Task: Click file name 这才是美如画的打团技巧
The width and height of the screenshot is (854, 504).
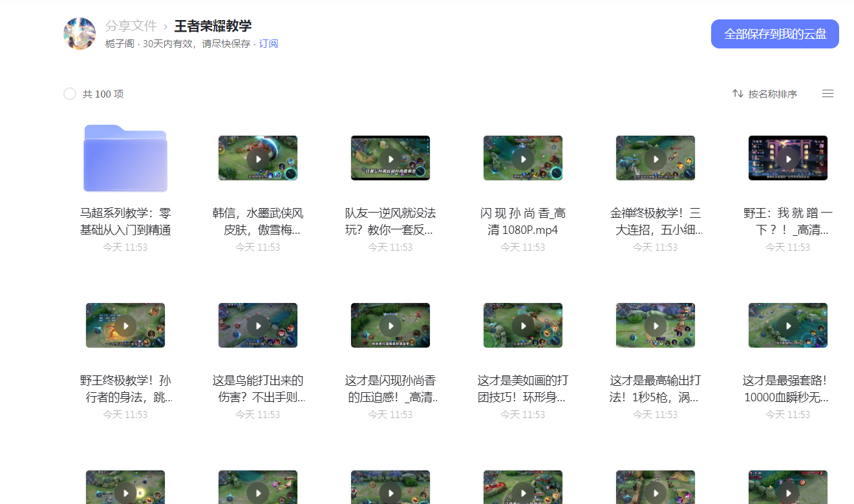Action: point(523,389)
